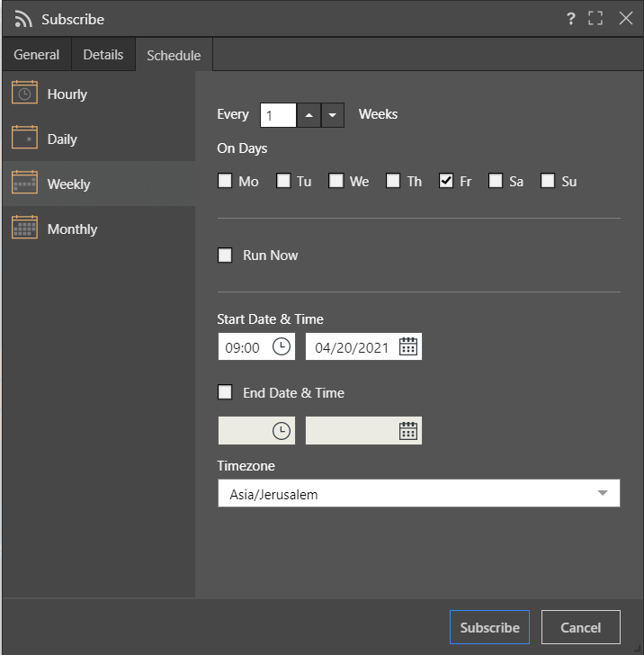Image resolution: width=644 pixels, height=655 pixels.
Task: Open the start time clock picker
Action: 281,346
